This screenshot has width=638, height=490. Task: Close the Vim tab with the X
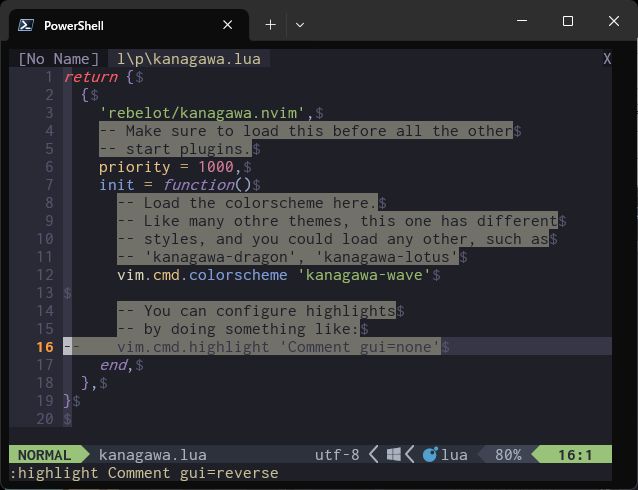point(607,59)
